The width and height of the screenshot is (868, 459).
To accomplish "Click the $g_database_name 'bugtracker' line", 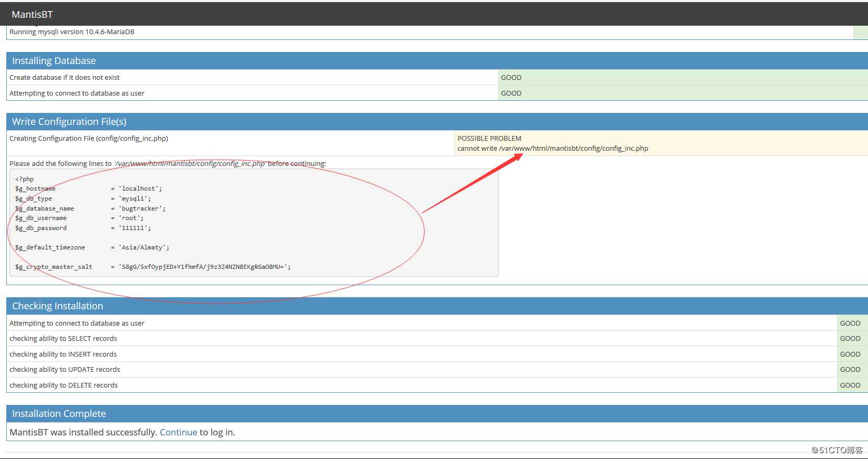I will click(90, 208).
